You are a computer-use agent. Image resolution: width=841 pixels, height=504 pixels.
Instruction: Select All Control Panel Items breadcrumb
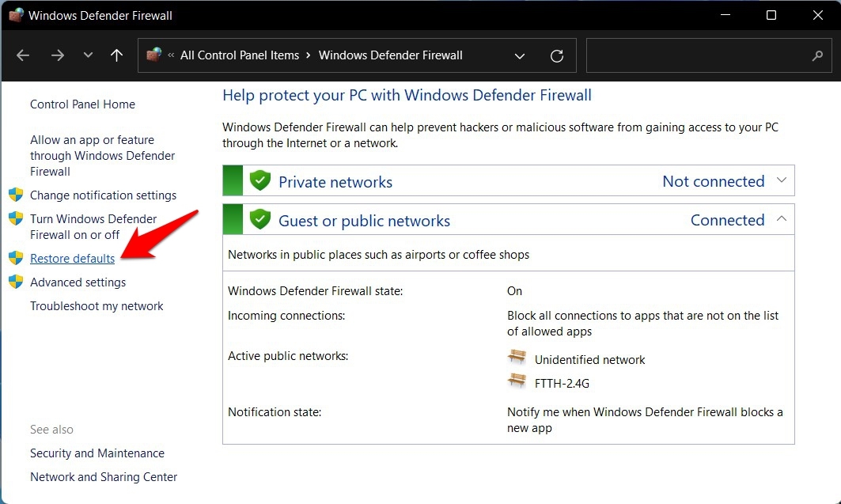[240, 55]
